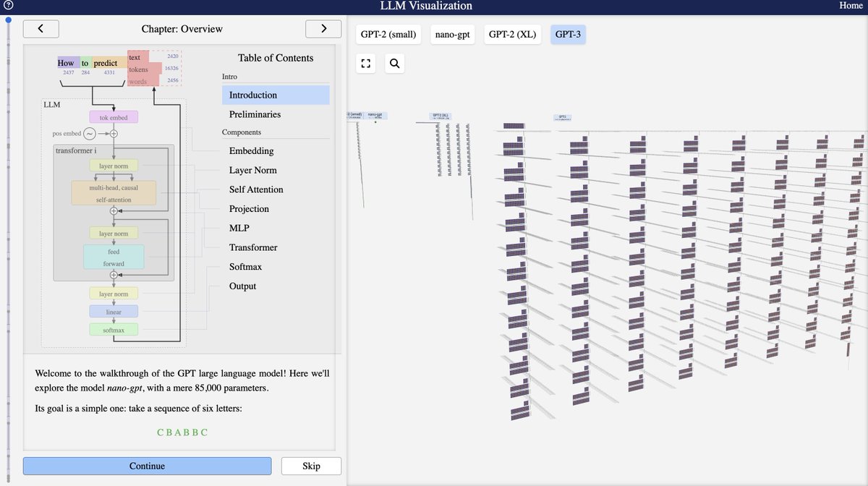Select the GPT-3 model
868x486 pixels.
[x=568, y=34]
